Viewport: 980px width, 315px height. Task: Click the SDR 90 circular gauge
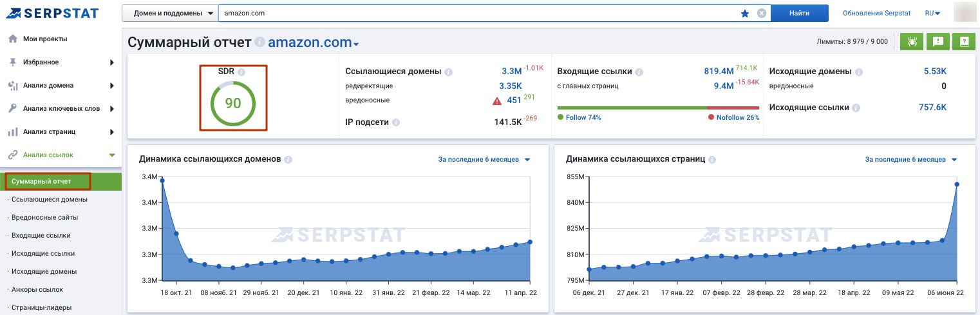[x=232, y=103]
